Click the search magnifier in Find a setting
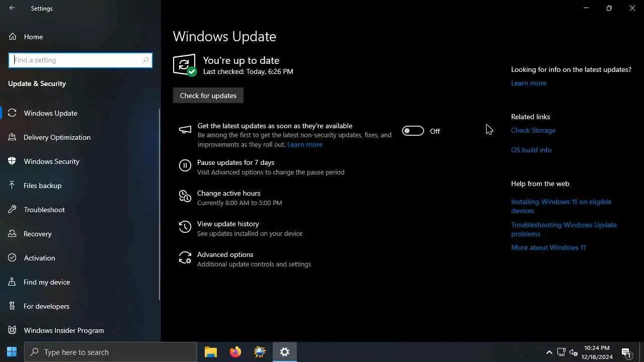This screenshot has height=362, width=644. pos(145,60)
